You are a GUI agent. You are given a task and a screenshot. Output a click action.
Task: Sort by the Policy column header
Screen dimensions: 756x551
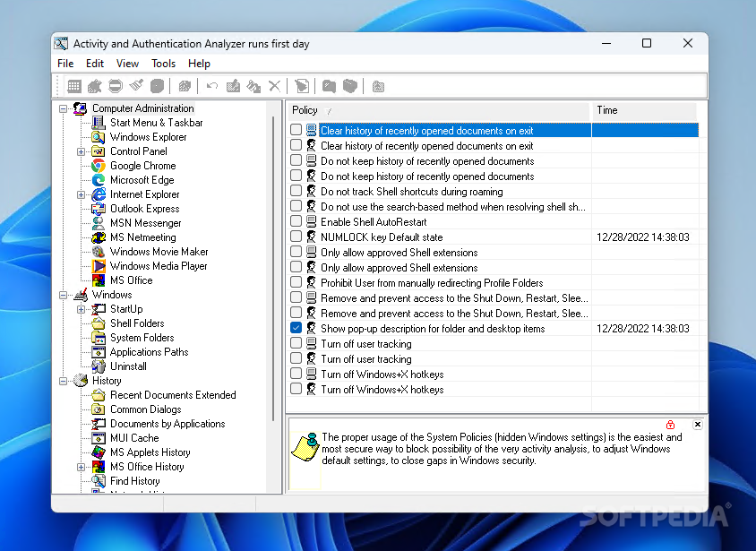pyautogui.click(x=439, y=111)
